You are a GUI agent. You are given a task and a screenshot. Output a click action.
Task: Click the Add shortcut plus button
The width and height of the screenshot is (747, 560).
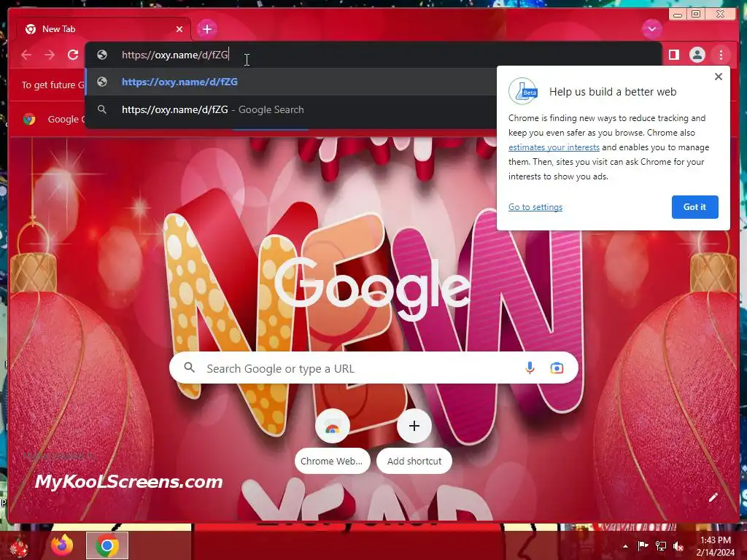point(414,426)
